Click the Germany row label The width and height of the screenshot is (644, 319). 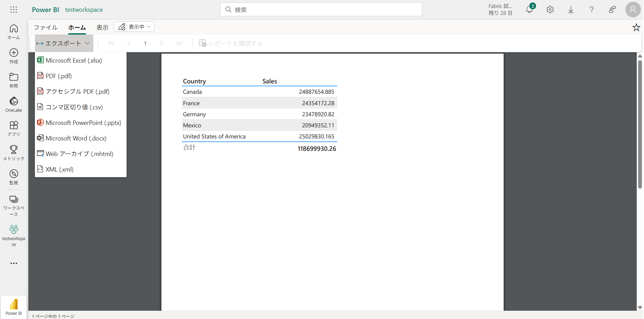[194, 114]
